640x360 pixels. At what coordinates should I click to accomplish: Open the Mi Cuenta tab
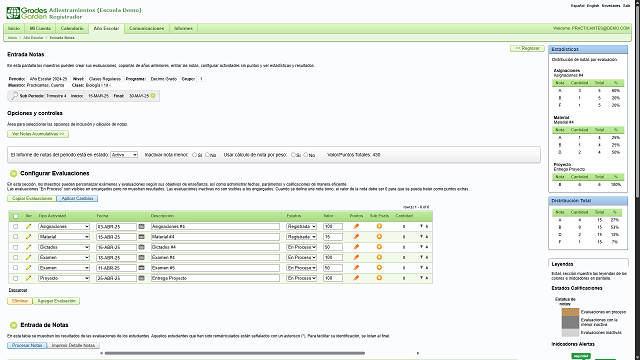tap(40, 29)
